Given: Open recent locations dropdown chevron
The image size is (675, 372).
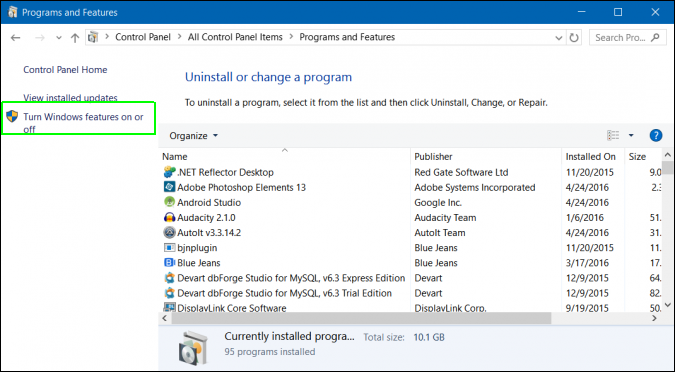Looking at the screenshot, I should click(59, 38).
